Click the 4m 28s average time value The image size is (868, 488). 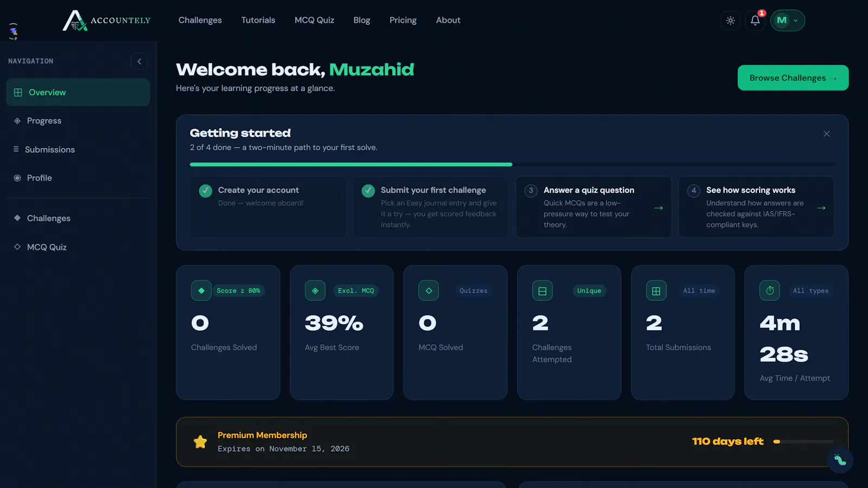(x=784, y=339)
